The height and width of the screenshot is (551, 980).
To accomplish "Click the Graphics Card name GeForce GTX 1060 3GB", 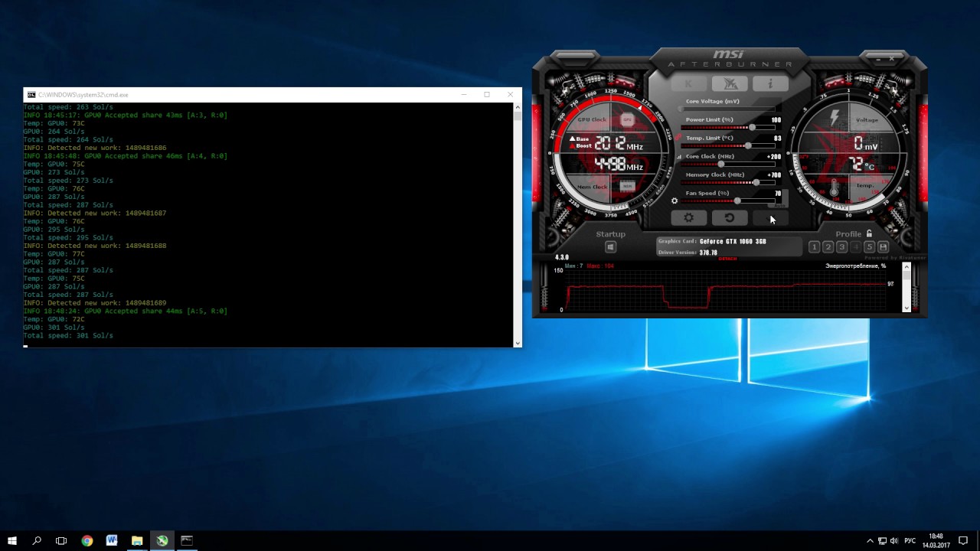I will click(733, 241).
